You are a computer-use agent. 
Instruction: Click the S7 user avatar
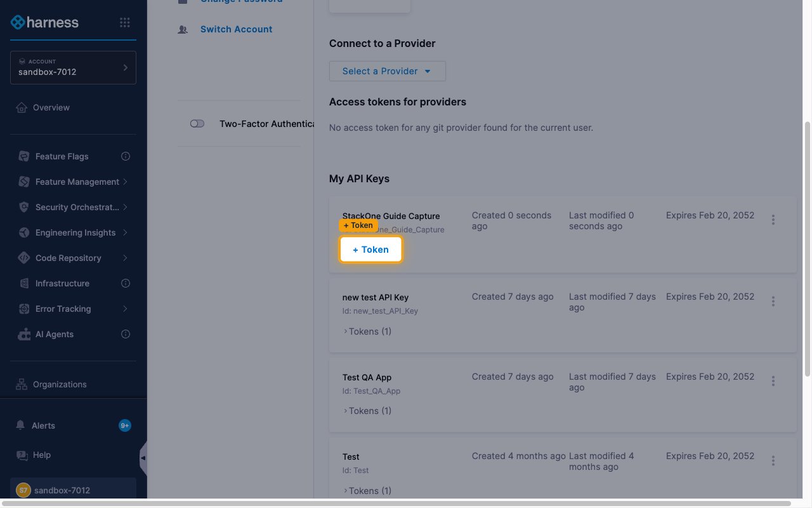[23, 490]
